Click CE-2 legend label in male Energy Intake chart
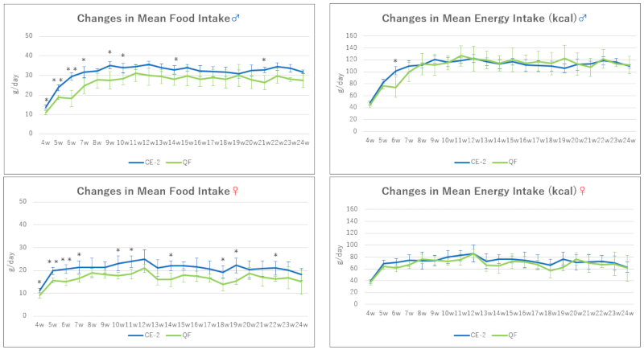This screenshot has width=644, height=350. click(x=482, y=159)
